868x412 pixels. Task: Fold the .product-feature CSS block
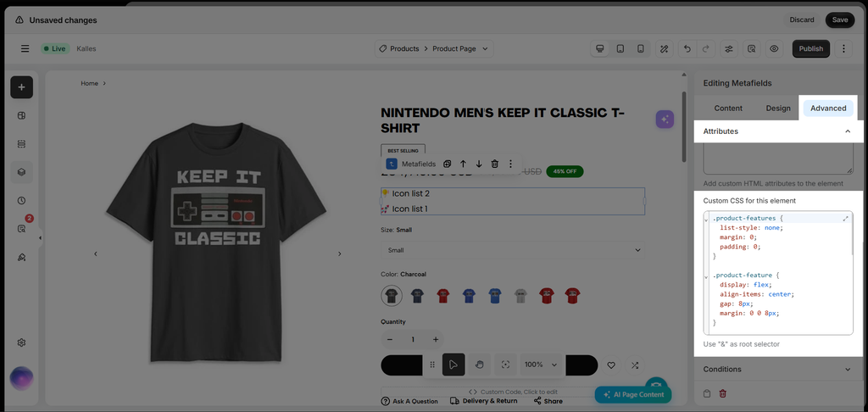[706, 277]
